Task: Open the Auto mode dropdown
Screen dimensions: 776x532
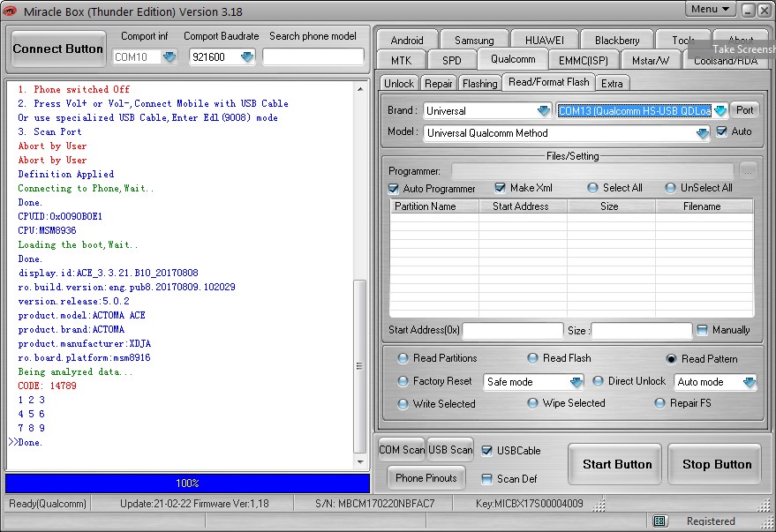Action: point(750,382)
